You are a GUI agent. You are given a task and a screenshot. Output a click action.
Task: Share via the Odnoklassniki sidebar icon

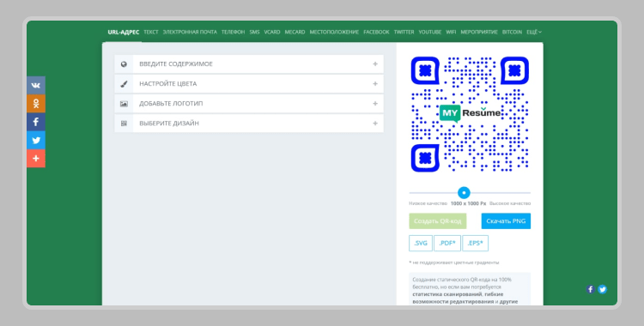(x=36, y=104)
